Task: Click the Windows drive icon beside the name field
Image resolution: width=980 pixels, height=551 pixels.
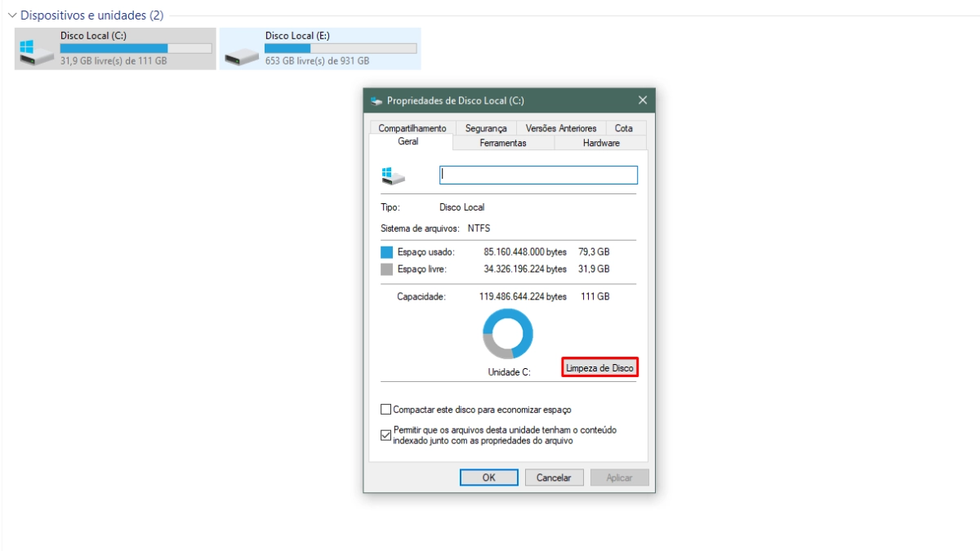Action: click(x=392, y=176)
